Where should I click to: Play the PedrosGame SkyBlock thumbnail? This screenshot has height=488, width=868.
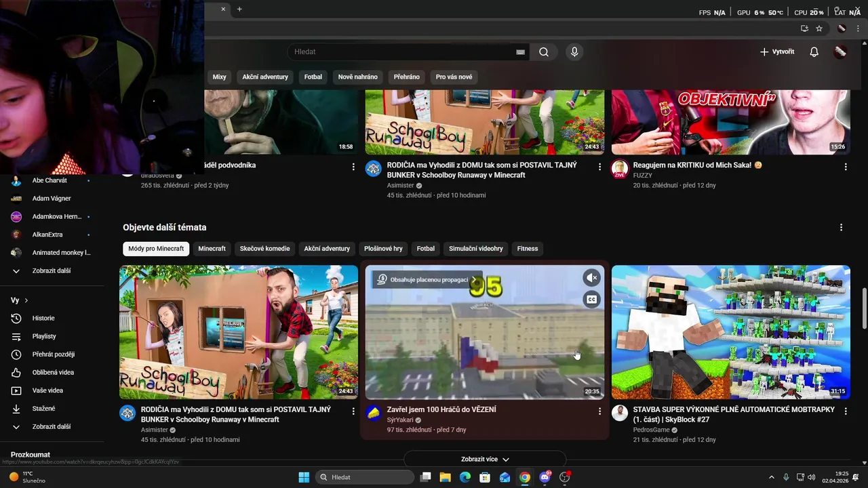[730, 332]
